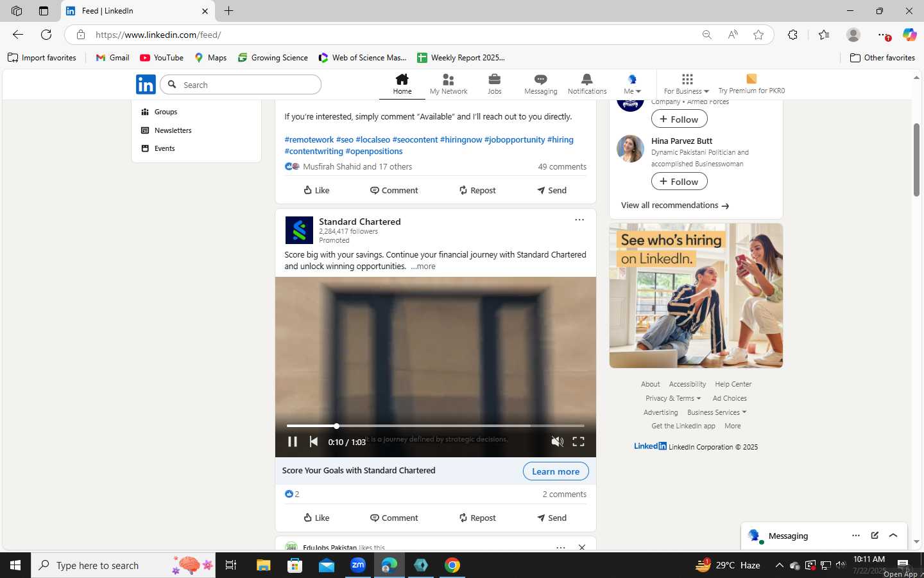The width and height of the screenshot is (924, 578).
Task: Expand the Me profile dropdown
Action: pos(632,84)
